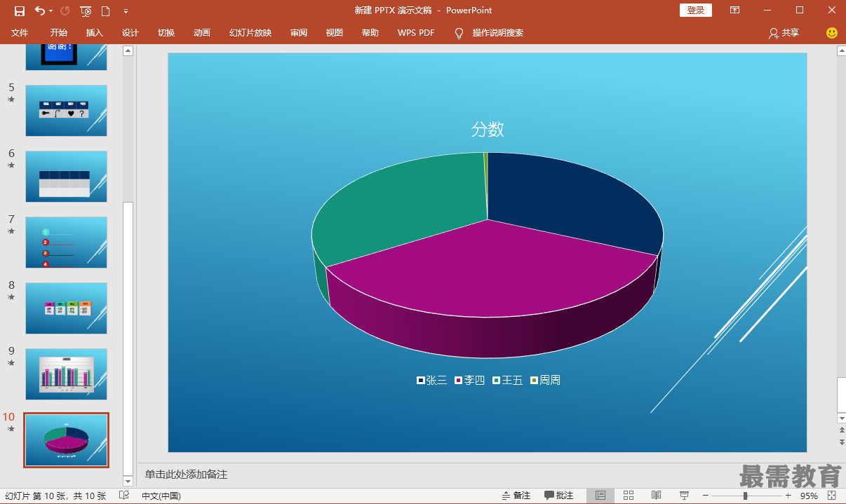Switch to the 插入 ribbon tab

click(95, 33)
